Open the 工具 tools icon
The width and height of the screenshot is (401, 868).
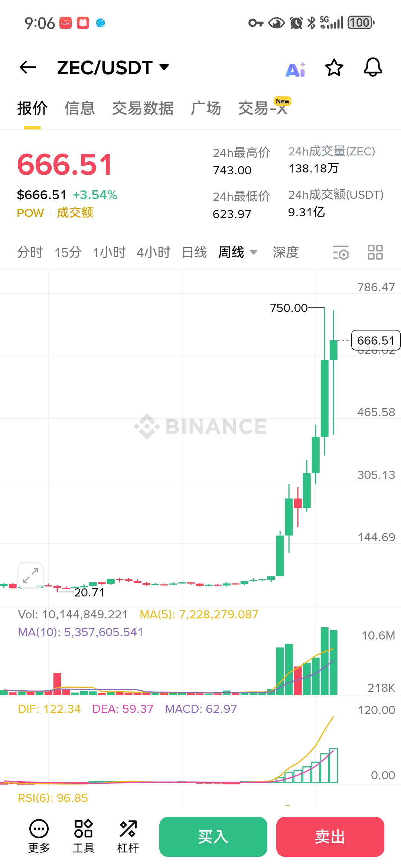coord(84,836)
